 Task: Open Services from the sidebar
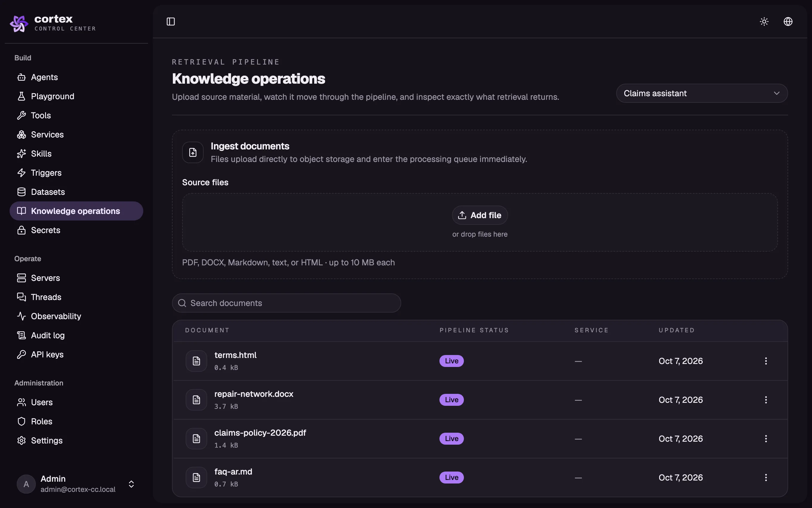(x=76, y=135)
